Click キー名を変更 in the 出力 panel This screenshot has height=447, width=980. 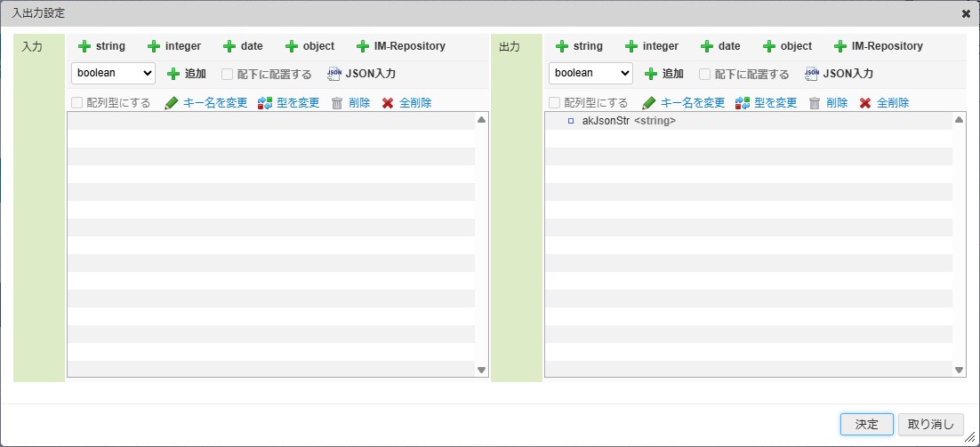pos(684,103)
